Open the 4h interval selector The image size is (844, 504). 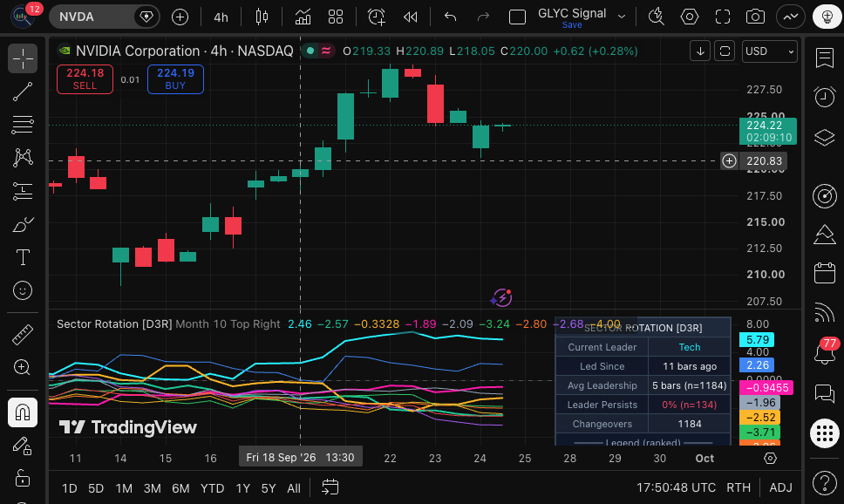221,17
